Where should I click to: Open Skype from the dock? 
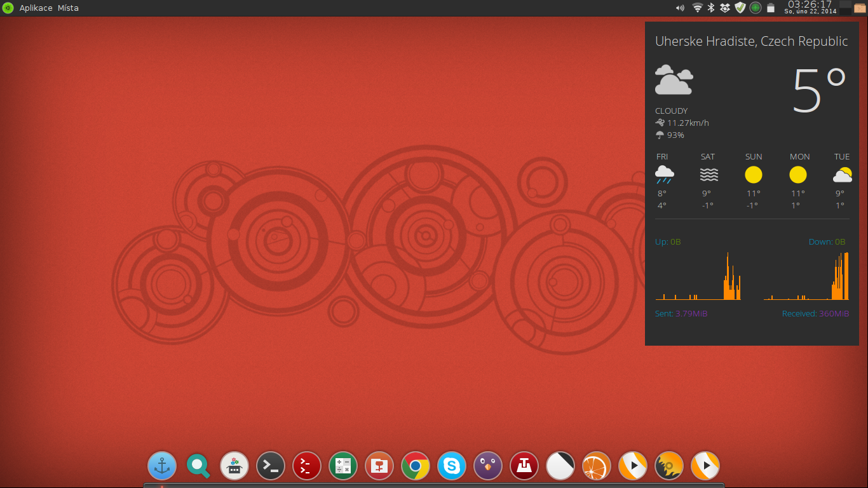point(452,466)
